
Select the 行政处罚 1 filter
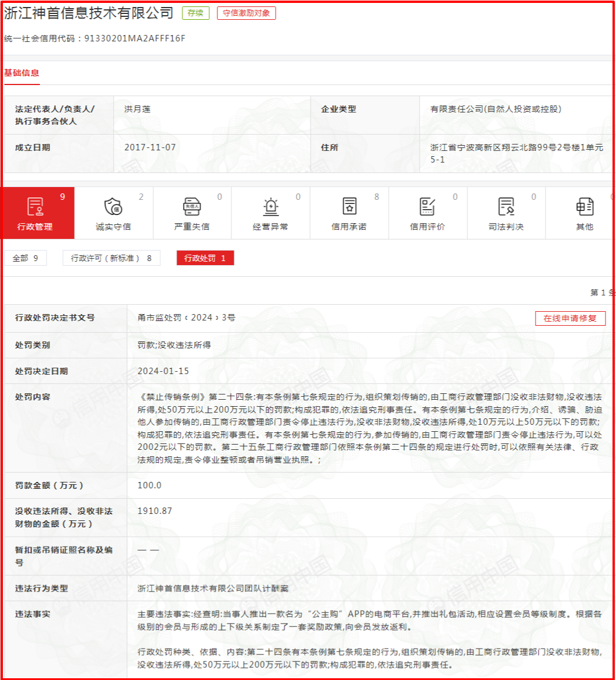click(205, 258)
